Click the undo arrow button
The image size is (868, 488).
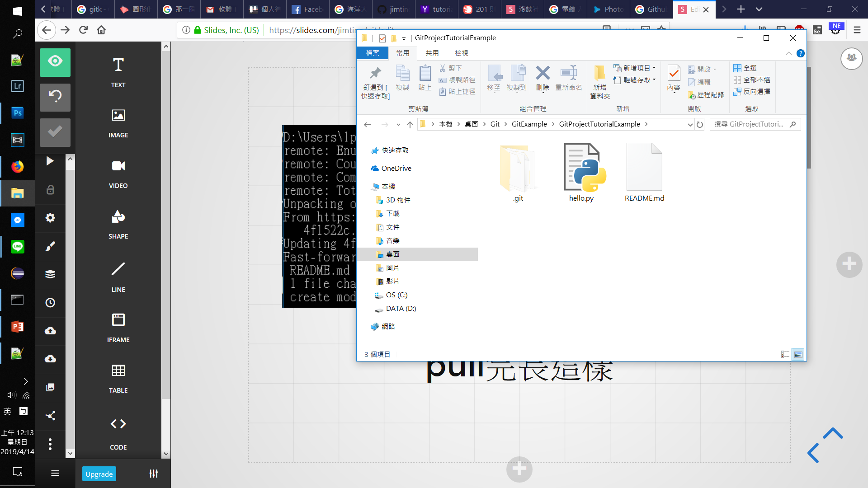55,97
